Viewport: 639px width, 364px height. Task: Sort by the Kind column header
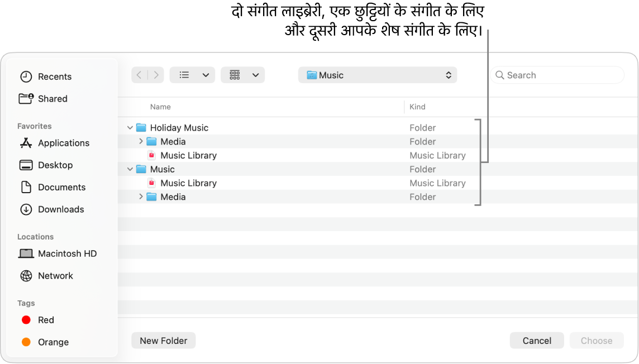coord(417,107)
